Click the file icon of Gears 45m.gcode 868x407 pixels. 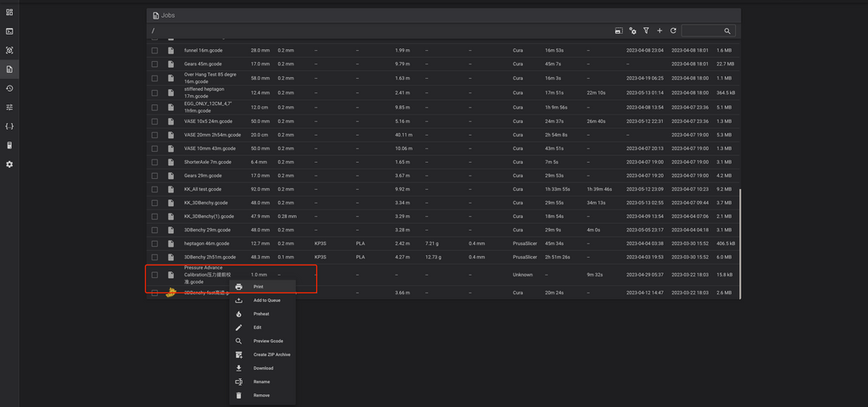(x=171, y=64)
